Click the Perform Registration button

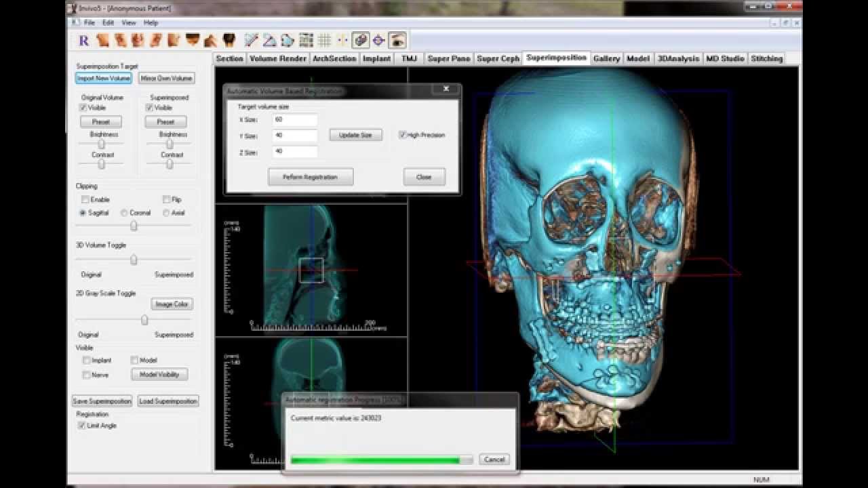311,177
